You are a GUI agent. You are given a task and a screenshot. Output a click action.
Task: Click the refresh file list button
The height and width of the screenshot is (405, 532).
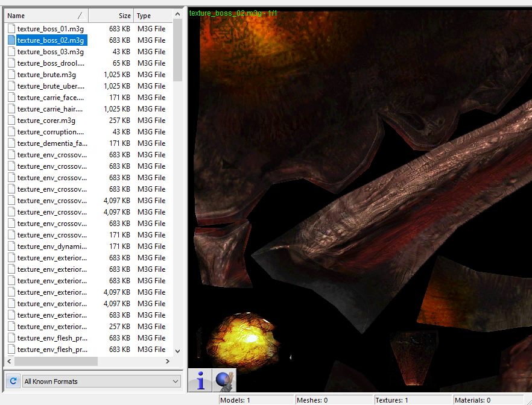[x=12, y=381]
